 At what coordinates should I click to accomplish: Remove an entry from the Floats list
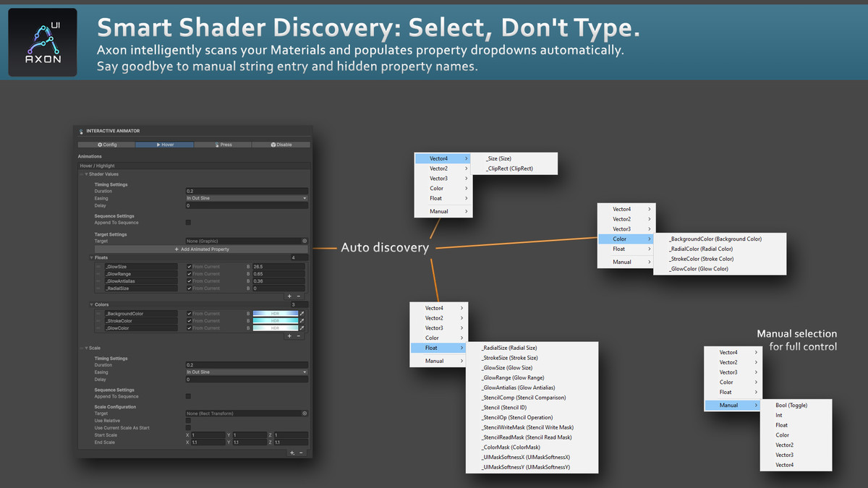[x=299, y=296]
